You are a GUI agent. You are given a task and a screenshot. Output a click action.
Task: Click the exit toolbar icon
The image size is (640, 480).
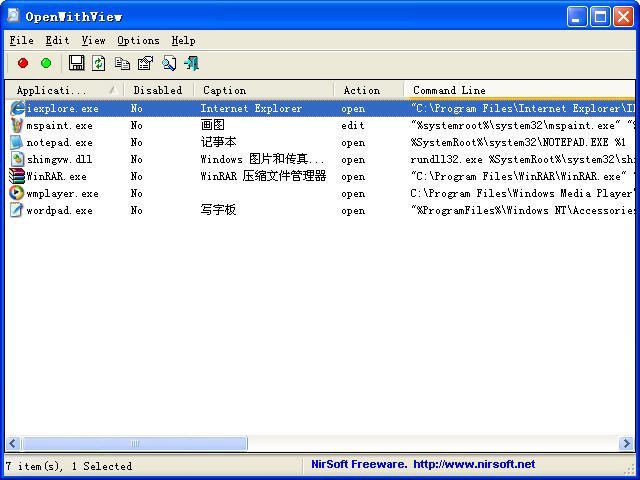pos(191,63)
